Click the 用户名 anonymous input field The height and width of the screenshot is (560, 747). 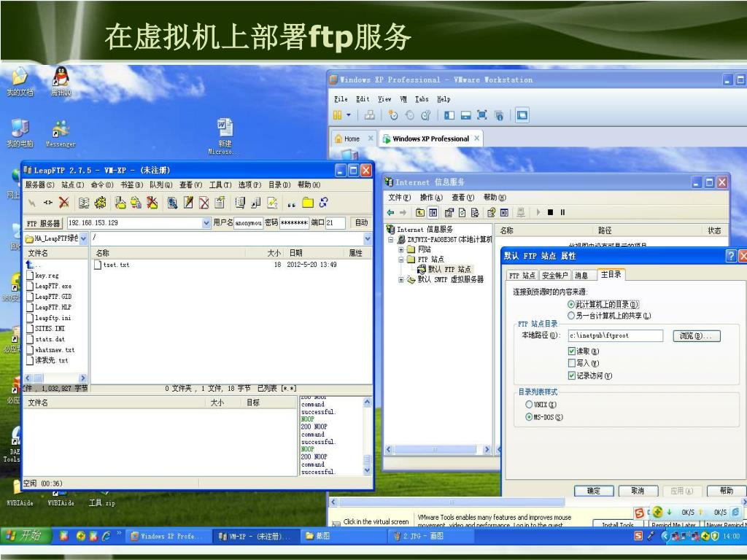(248, 223)
